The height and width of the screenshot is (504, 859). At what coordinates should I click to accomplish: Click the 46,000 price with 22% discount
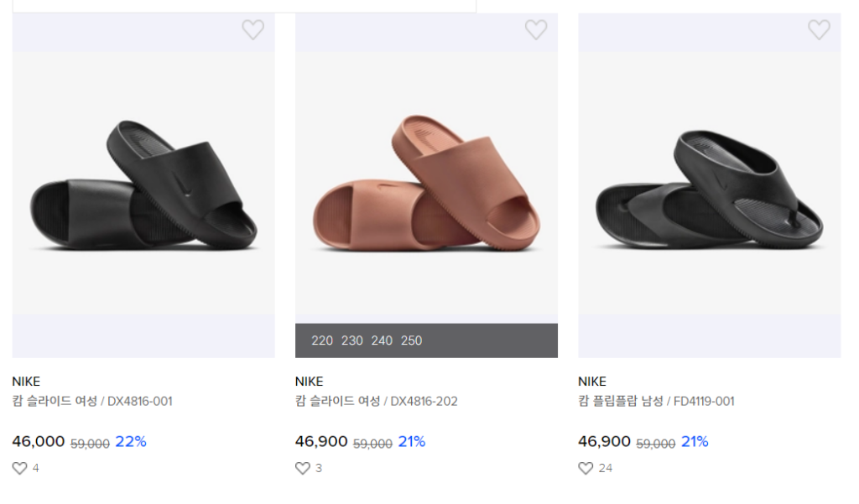click(39, 441)
